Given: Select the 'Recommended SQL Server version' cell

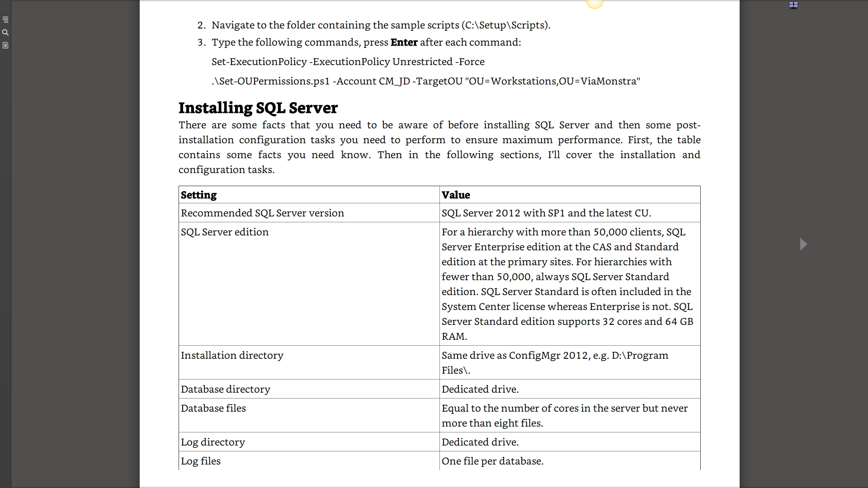Looking at the screenshot, I should (262, 213).
